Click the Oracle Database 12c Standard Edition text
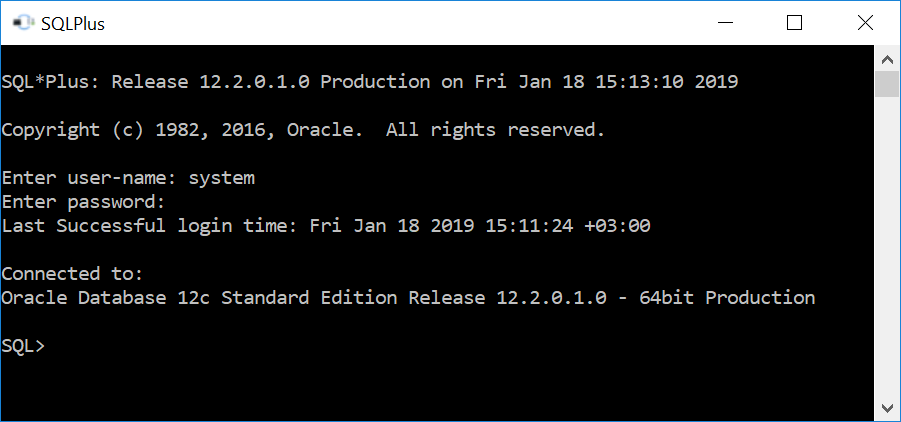This screenshot has height=422, width=901. (x=240, y=298)
